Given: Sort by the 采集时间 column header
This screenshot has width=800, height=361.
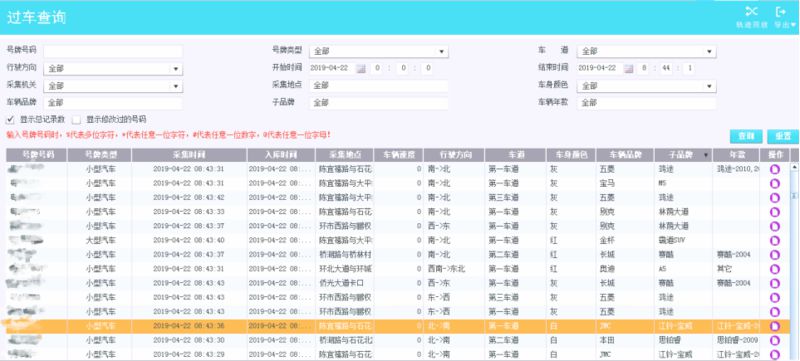Looking at the screenshot, I should point(189,155).
